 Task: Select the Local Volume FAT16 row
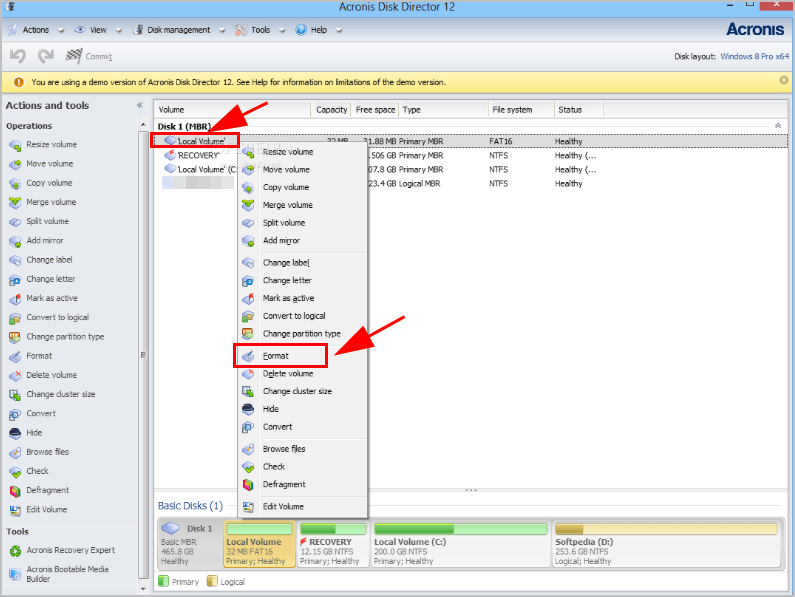[x=471, y=142]
